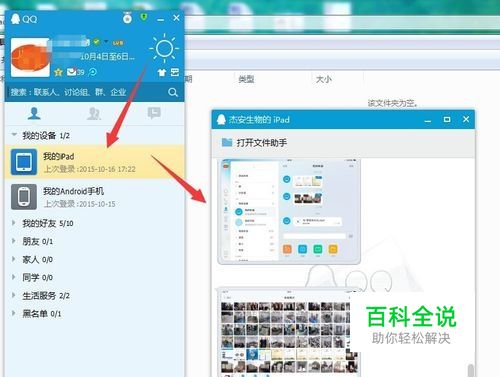Open the medal icon in QQ title bar

click(x=127, y=18)
